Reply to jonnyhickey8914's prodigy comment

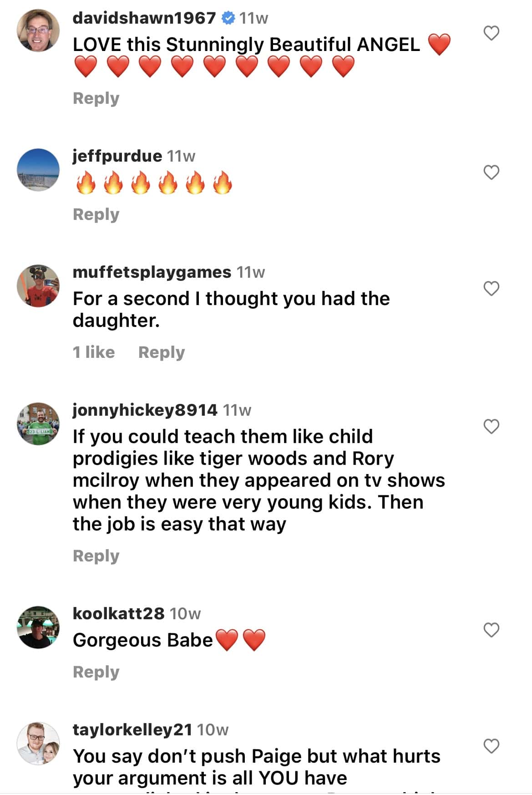pos(95,555)
